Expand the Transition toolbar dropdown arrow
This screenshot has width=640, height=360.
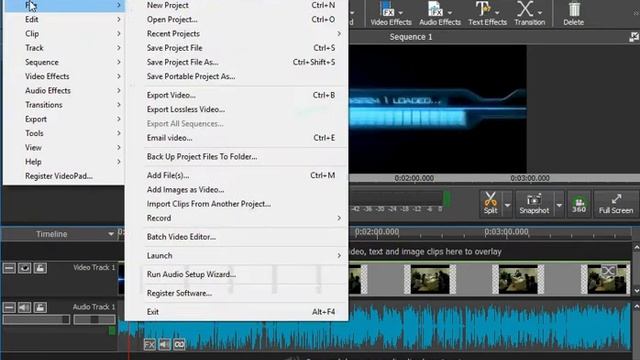(x=540, y=12)
